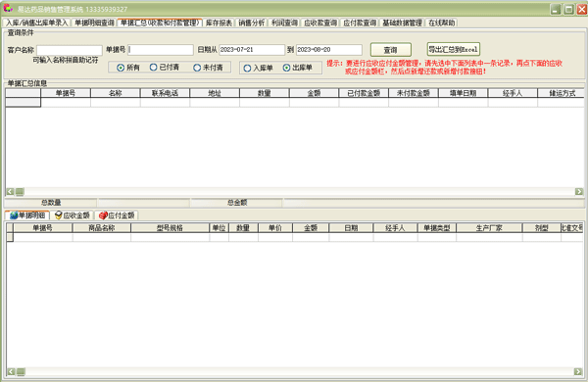Select the 单据汇总(收款和付款管理) tab
The image size is (588, 382).
[160, 23]
